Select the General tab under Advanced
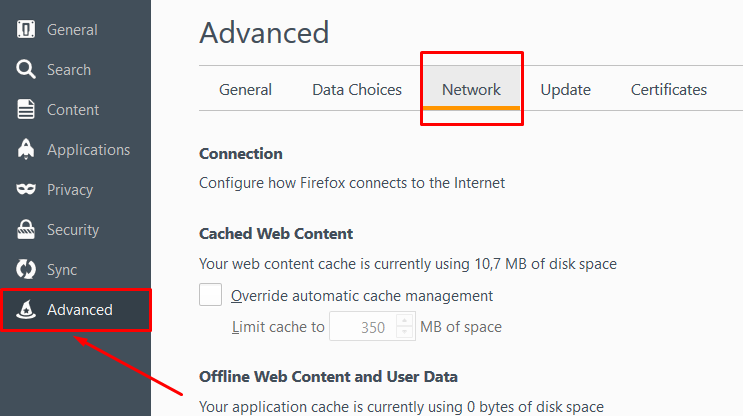The width and height of the screenshot is (743, 416). [245, 90]
